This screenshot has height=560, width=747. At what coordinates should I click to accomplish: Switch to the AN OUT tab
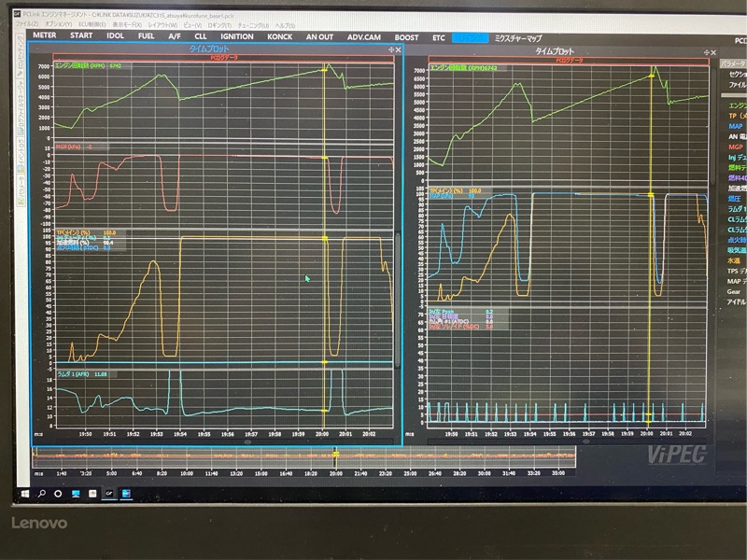(x=319, y=36)
